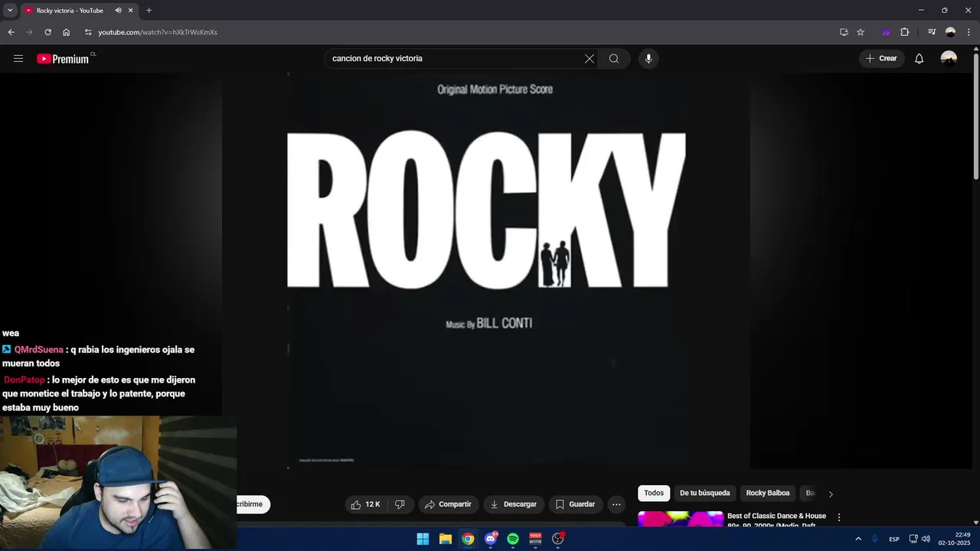Viewport: 980px width, 551px height.
Task: Like the video with the thumbs-up 12 K
Action: [365, 504]
